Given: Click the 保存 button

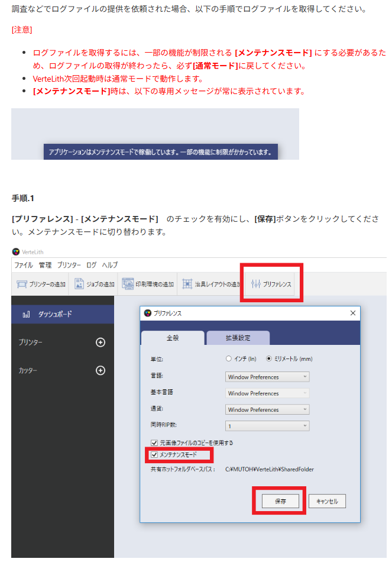Looking at the screenshot, I should (x=280, y=501).
